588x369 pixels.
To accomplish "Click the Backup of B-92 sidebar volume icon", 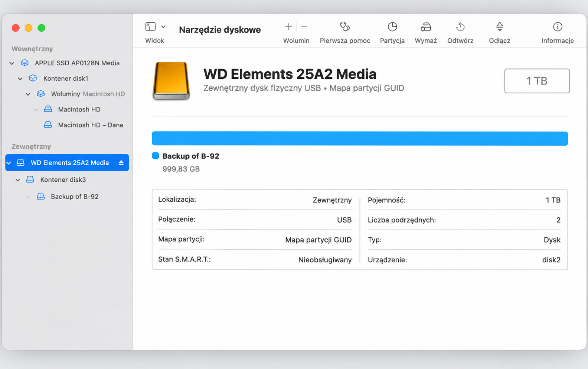I will coord(41,196).
